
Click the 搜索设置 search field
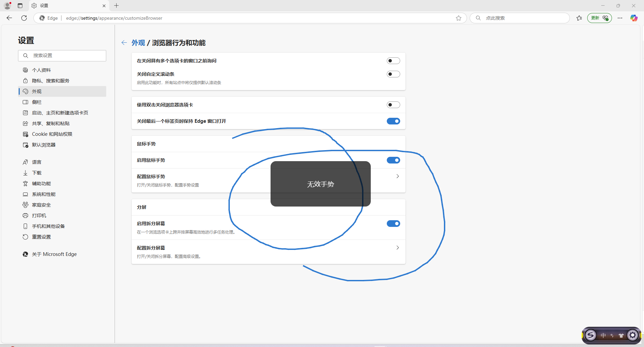click(62, 56)
